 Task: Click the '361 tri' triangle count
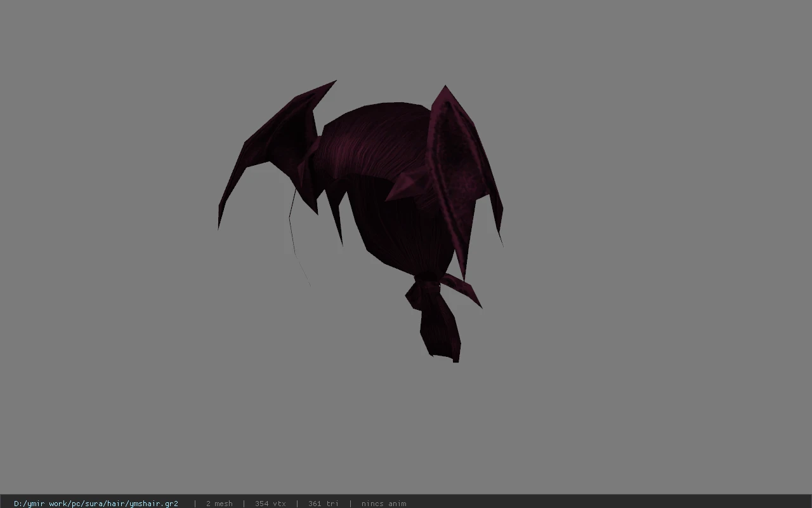pyautogui.click(x=324, y=504)
